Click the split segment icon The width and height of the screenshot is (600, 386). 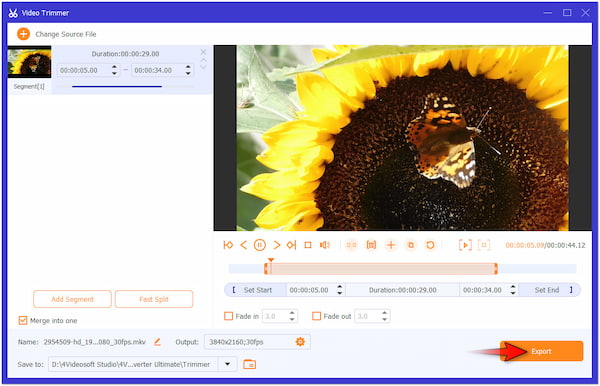pos(351,245)
